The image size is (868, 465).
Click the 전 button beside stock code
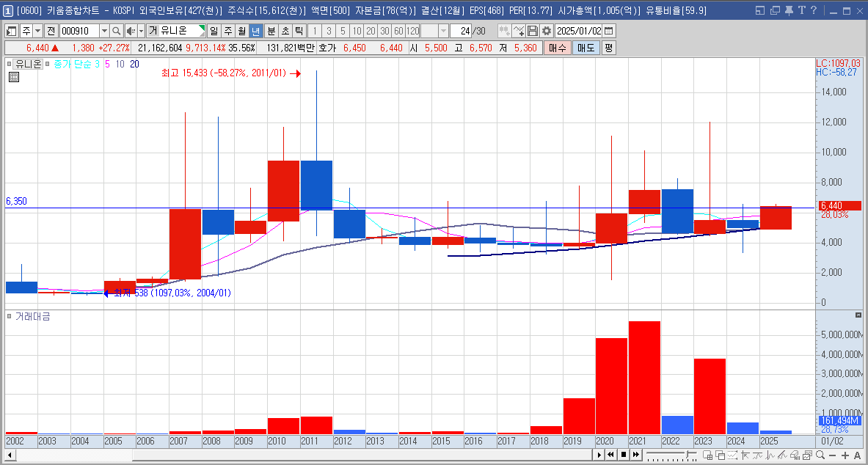click(51, 31)
